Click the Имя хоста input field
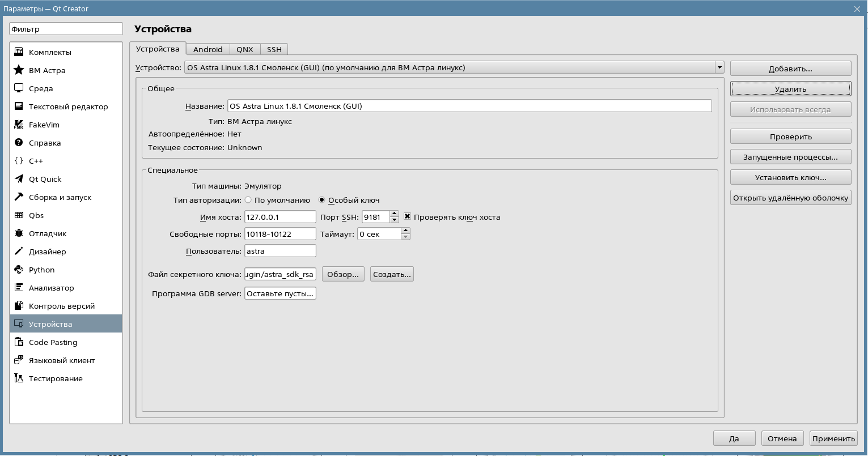The width and height of the screenshot is (868, 456). pyautogui.click(x=280, y=217)
